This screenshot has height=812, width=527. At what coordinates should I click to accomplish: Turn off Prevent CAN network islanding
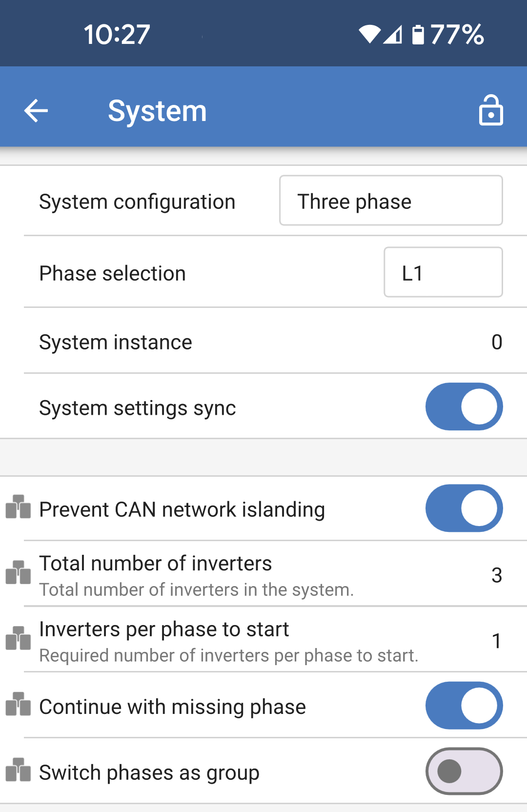464,508
